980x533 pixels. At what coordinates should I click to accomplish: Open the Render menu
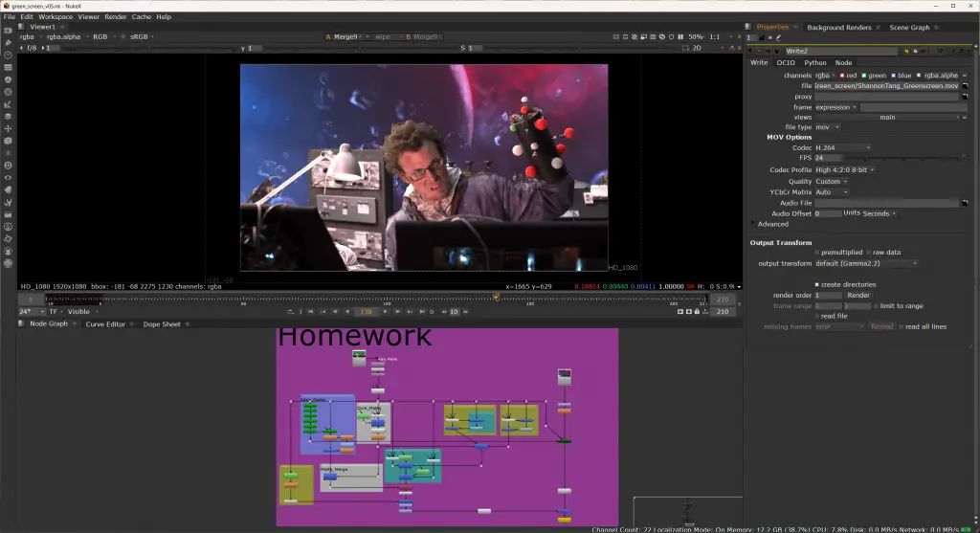(x=116, y=17)
